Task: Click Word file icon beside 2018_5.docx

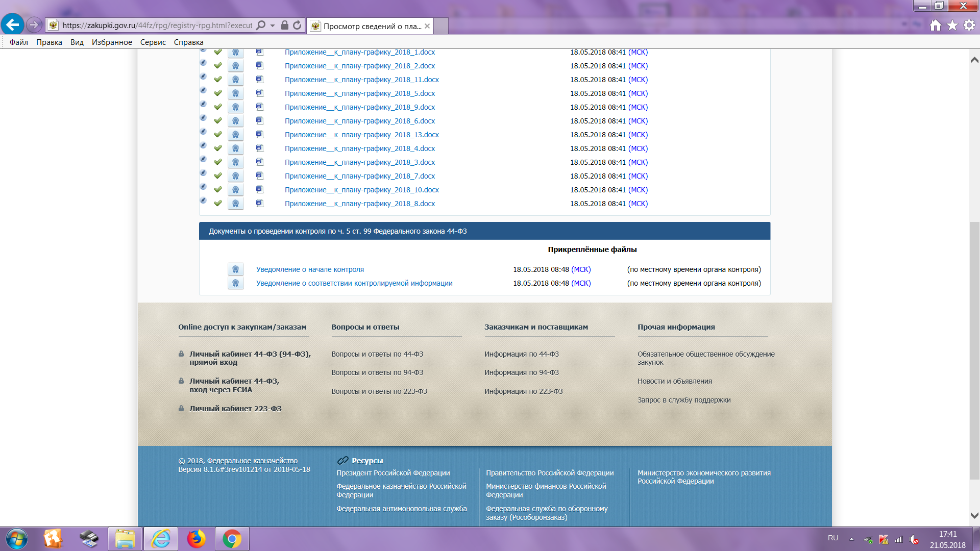Action: point(259,93)
